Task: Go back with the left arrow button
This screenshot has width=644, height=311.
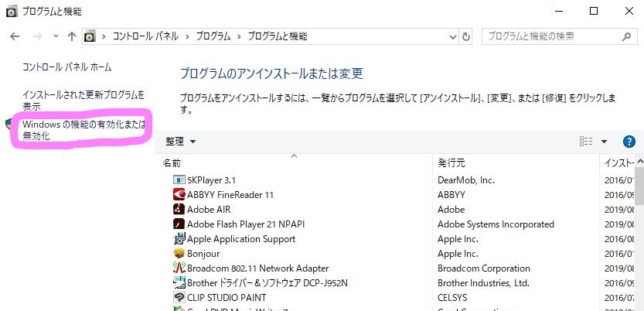Action: pos(15,36)
